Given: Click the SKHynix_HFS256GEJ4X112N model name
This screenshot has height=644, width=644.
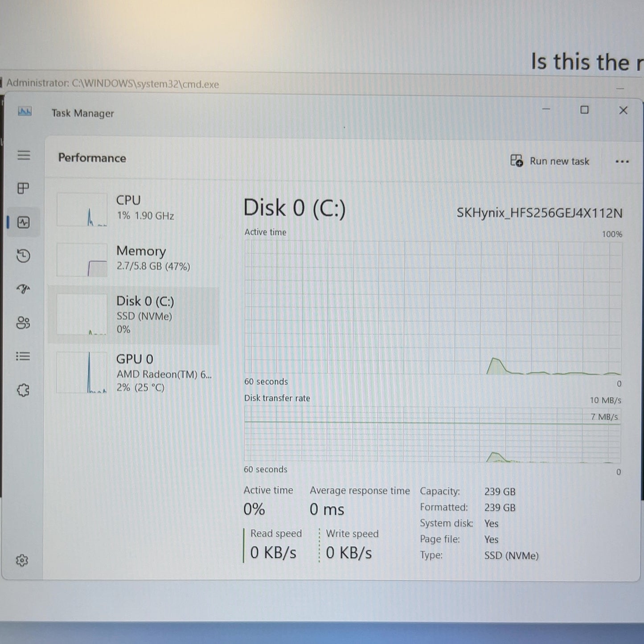Looking at the screenshot, I should [x=539, y=213].
